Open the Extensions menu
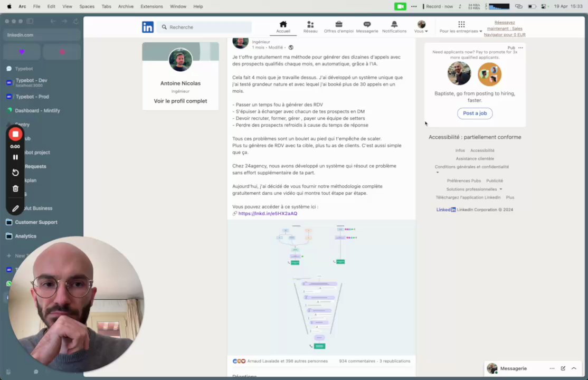This screenshot has height=380, width=588. 151,6
